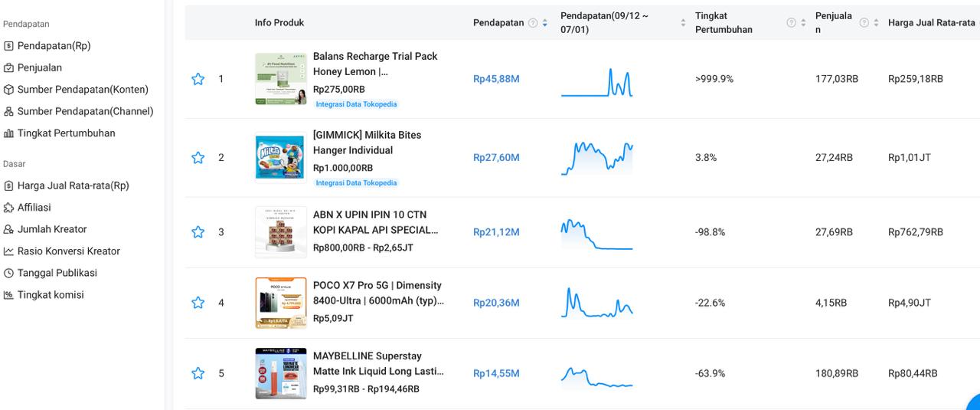Click Tingkat Pertumbuhan column help icon
This screenshot has width=980, height=410.
[792, 23]
